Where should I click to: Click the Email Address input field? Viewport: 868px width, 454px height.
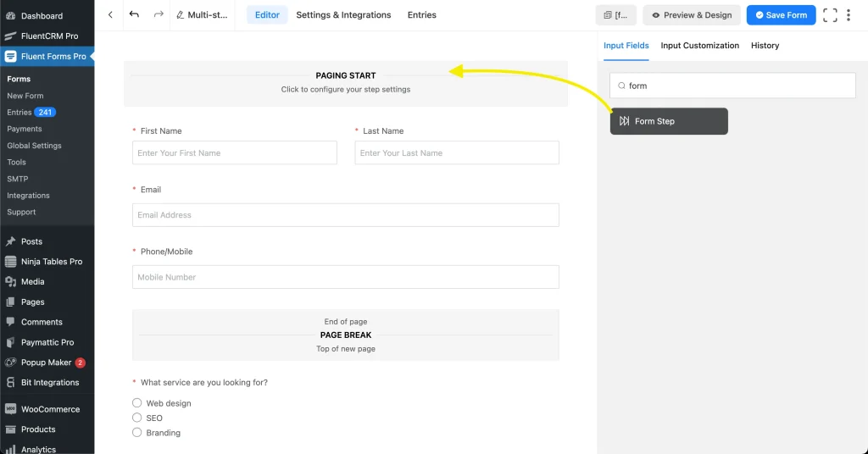pyautogui.click(x=346, y=215)
